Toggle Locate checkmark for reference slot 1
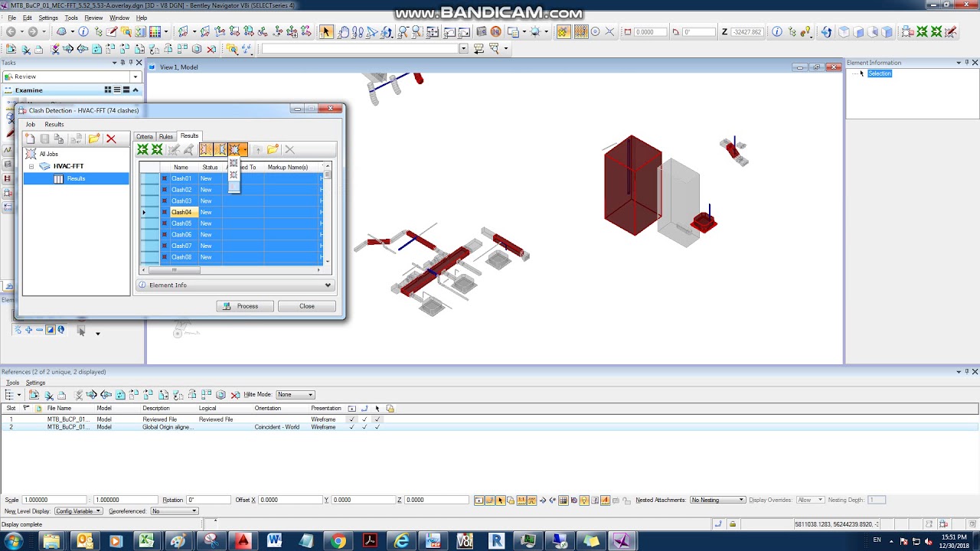Viewport: 980px width, 551px height. (x=377, y=419)
